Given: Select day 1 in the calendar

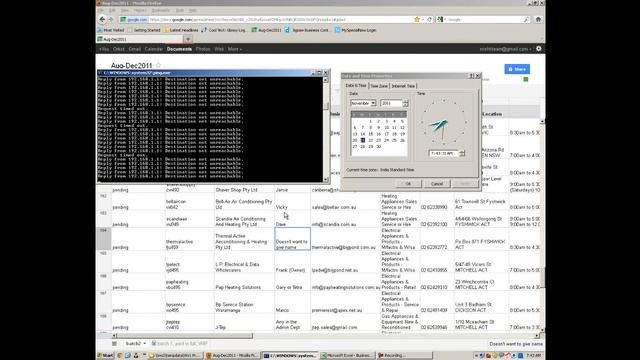Looking at the screenshot, I should pos(371,121).
